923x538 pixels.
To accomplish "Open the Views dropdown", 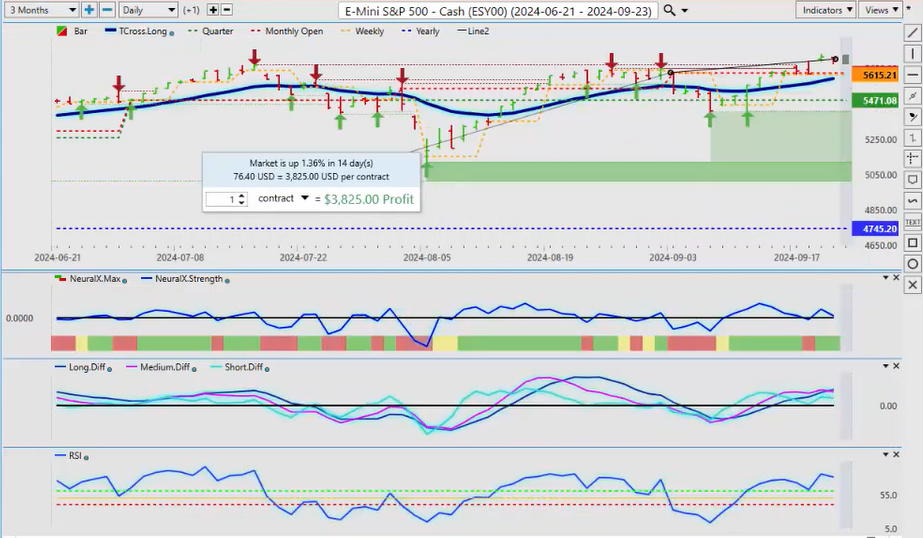I will [880, 10].
